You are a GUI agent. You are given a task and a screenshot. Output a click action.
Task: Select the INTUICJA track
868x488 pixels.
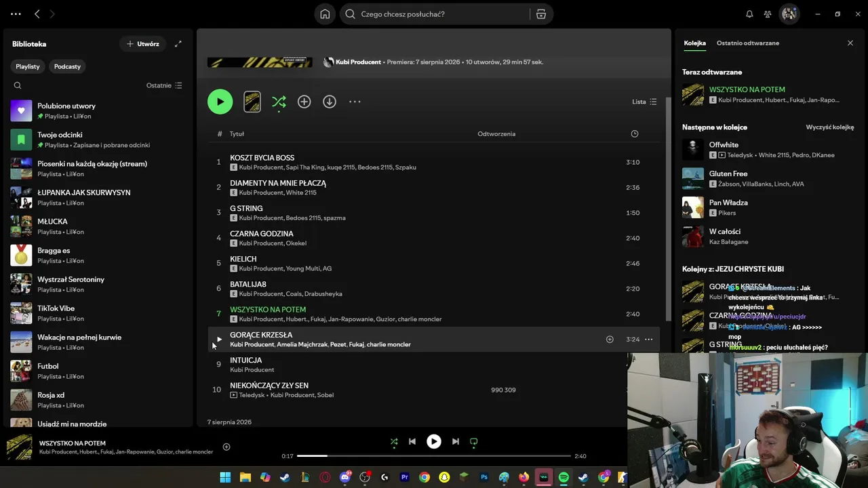click(x=434, y=365)
